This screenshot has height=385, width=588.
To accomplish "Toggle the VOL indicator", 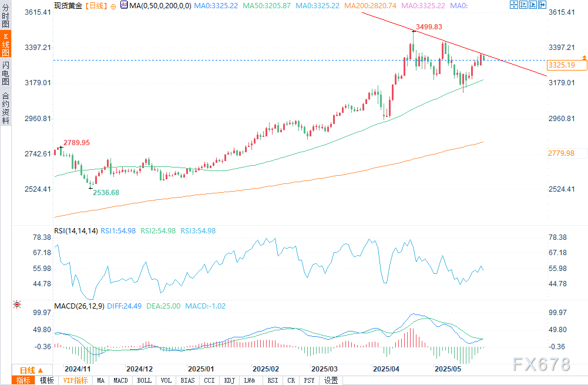I will [x=166, y=380].
